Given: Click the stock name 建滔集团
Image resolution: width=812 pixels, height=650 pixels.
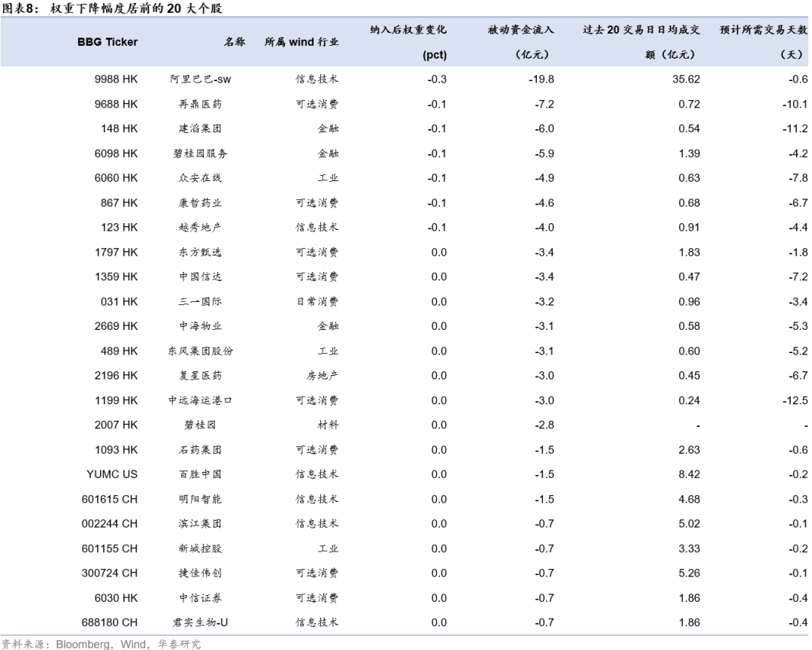Looking at the screenshot, I should (x=201, y=128).
